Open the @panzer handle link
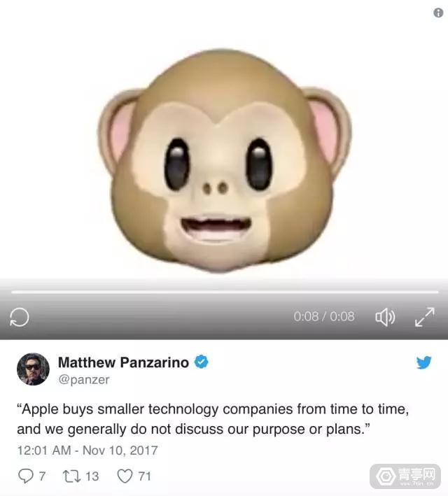The width and height of the screenshot is (448, 496). point(84,380)
